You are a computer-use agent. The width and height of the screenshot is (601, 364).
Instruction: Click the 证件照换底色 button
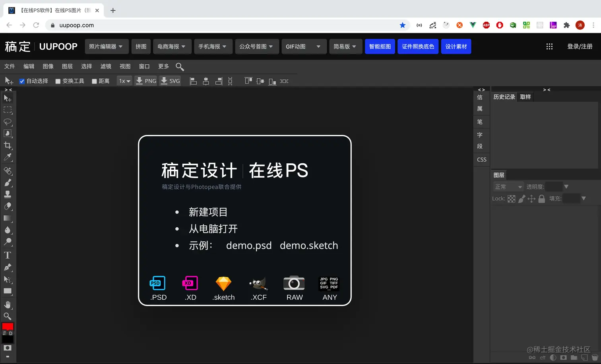click(x=418, y=46)
